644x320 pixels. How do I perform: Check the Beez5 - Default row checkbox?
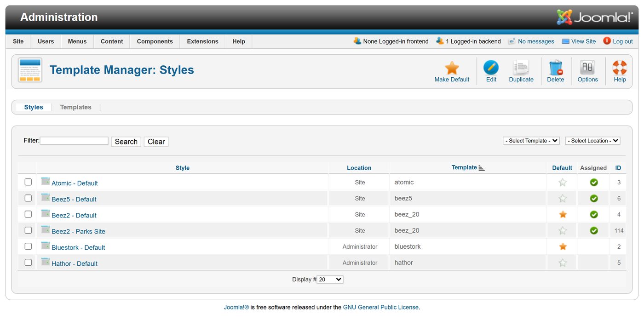point(28,198)
